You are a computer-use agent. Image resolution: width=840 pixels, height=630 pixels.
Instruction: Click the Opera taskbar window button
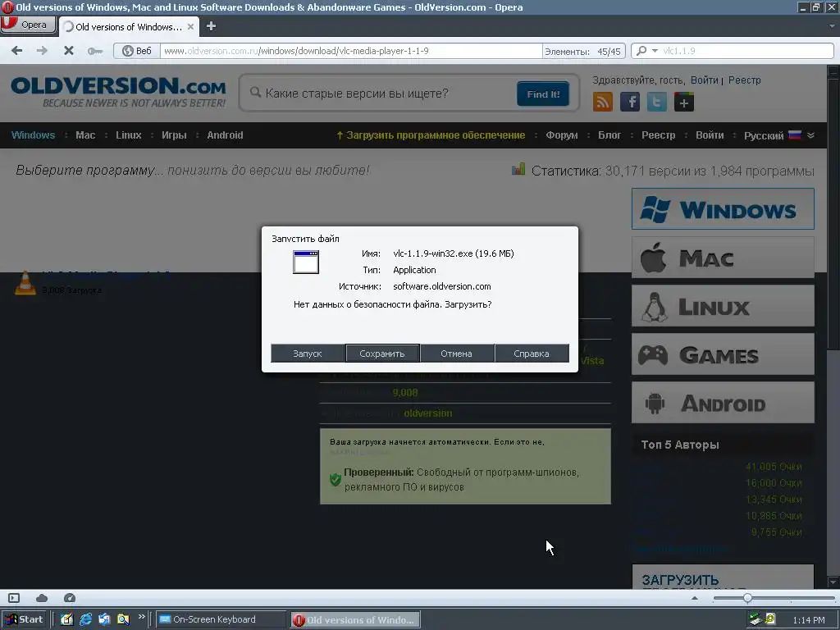[355, 620]
